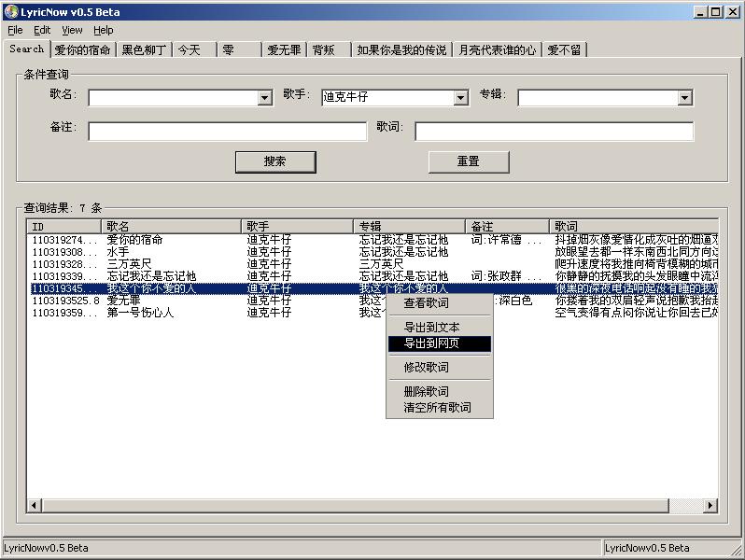Choose 查看歌词 from the context menu
Image resolution: width=745 pixels, height=560 pixels.
[426, 303]
